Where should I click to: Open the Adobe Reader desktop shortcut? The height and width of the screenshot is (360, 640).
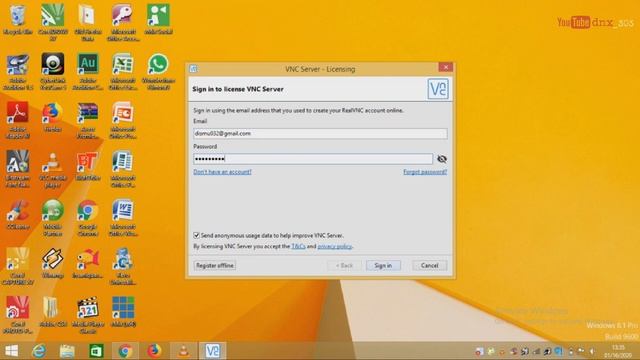pos(18,120)
